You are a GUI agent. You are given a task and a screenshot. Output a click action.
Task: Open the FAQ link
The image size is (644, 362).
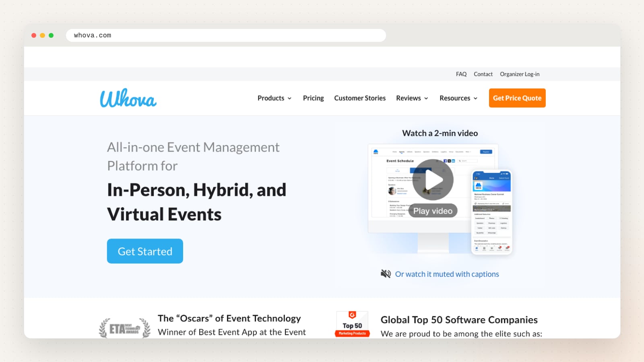click(x=461, y=74)
